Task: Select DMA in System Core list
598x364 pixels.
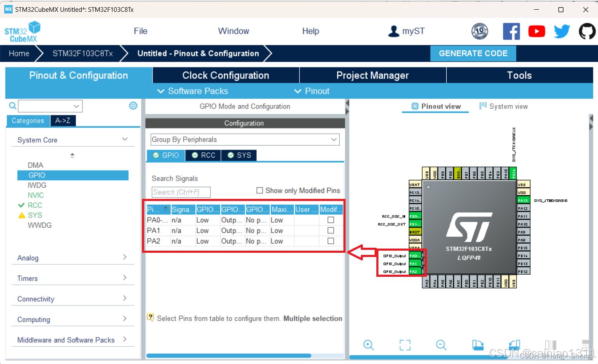Action: (35, 165)
